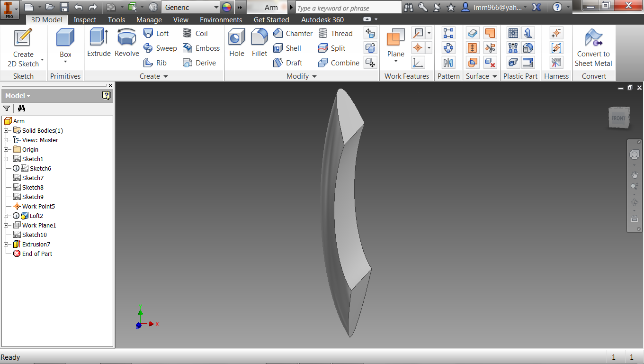Select the Grill plastic part icon
This screenshot has width=644, height=364.
(513, 33)
